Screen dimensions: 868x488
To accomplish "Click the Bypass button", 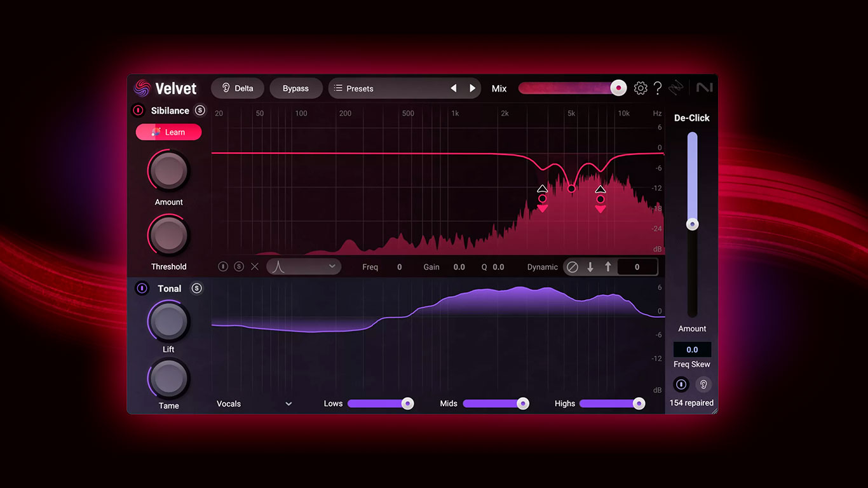I will click(x=295, y=88).
